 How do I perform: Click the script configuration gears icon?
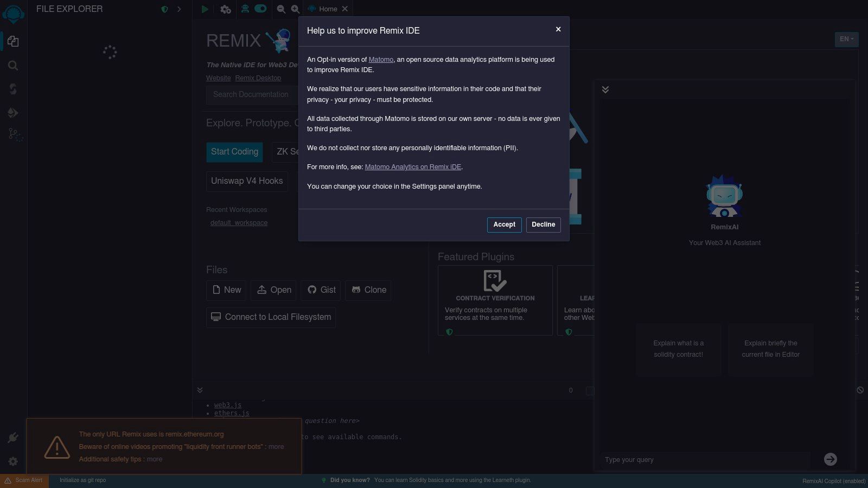point(226,9)
